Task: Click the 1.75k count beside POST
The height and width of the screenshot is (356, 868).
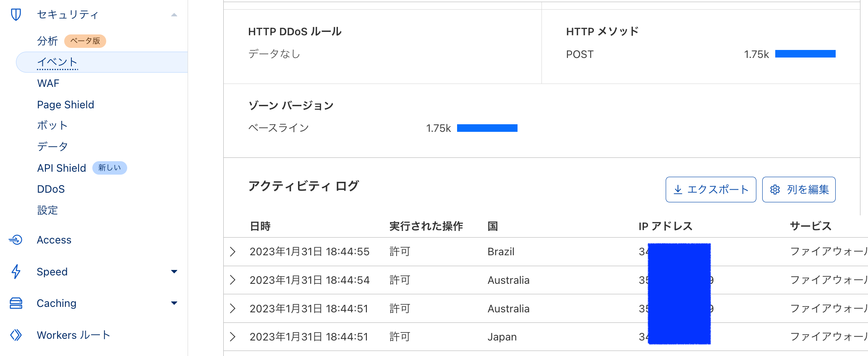Action: pyautogui.click(x=756, y=55)
